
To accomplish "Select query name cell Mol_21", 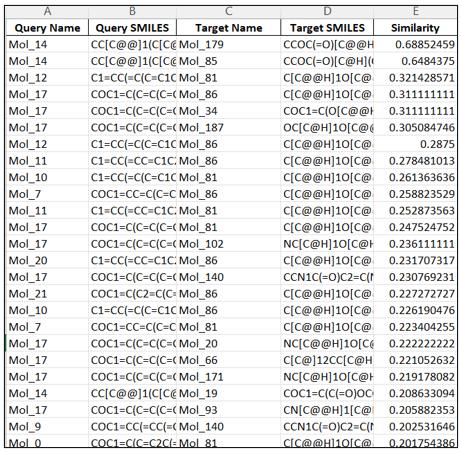I will tap(47, 294).
